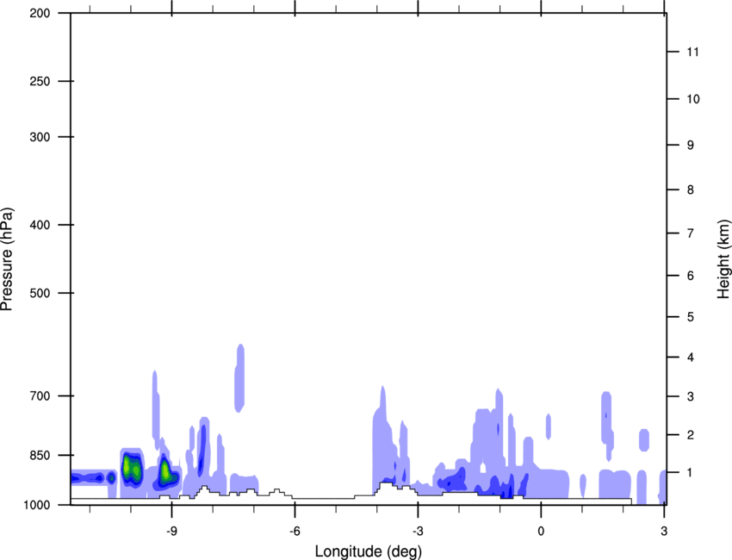The image size is (732, 560).
Task: Click the 9 km height label
Action: pyautogui.click(x=690, y=146)
